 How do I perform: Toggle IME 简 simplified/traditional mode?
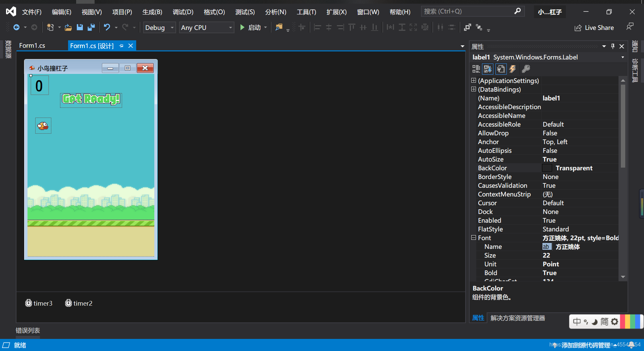point(604,321)
